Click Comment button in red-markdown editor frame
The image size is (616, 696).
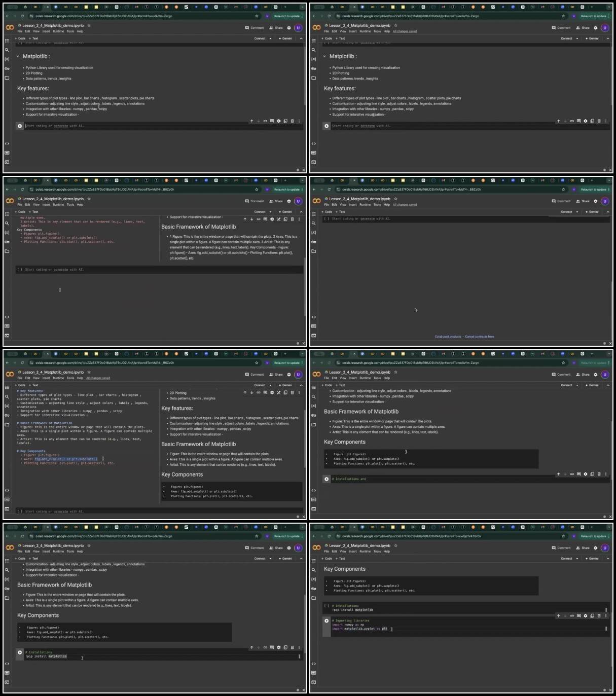tap(255, 201)
